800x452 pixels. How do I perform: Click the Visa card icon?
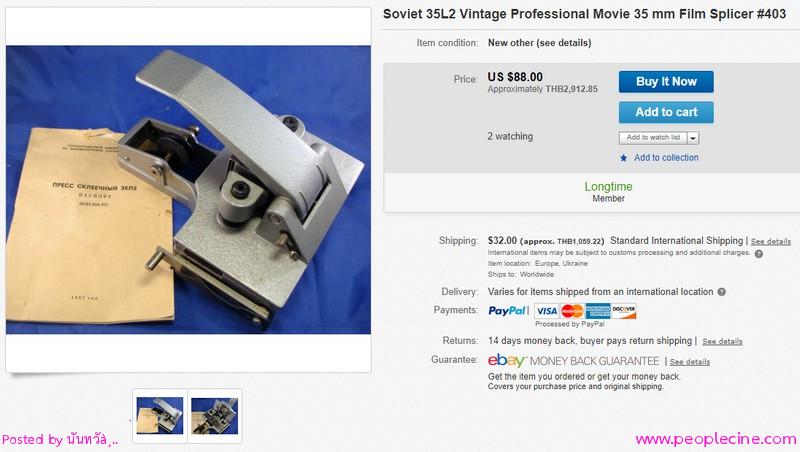pyautogui.click(x=546, y=311)
